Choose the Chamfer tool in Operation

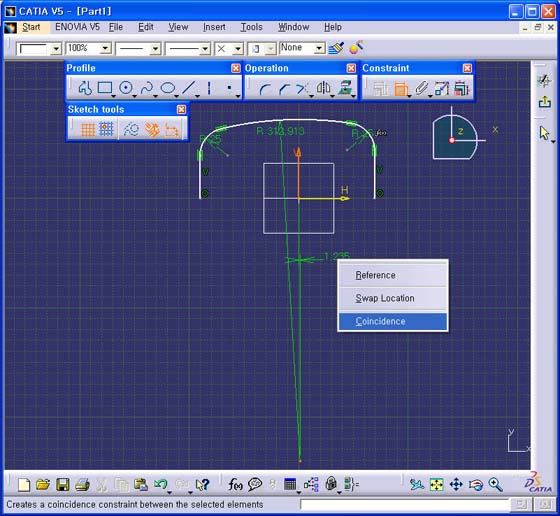pyautogui.click(x=284, y=89)
